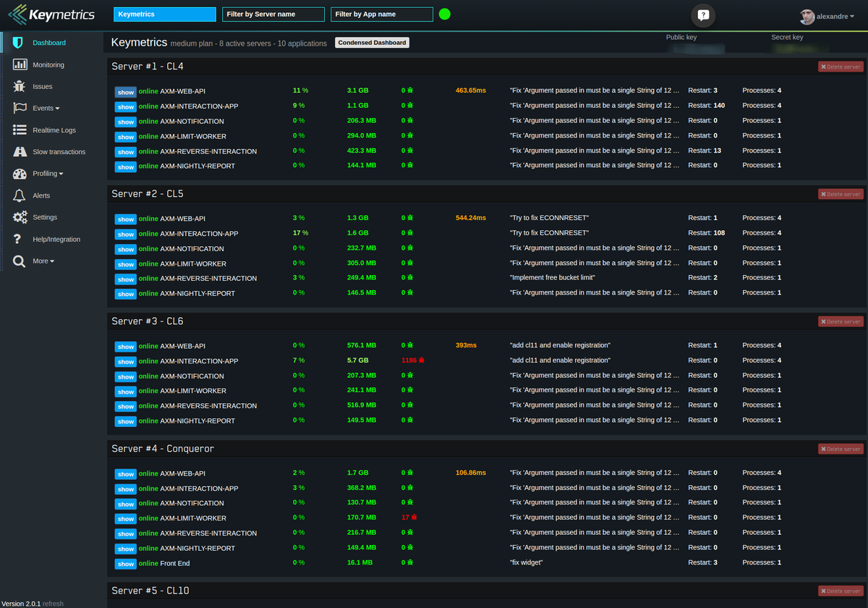This screenshot has width=868, height=608.
Task: Go to Help/Integration in sidebar
Action: tap(56, 240)
